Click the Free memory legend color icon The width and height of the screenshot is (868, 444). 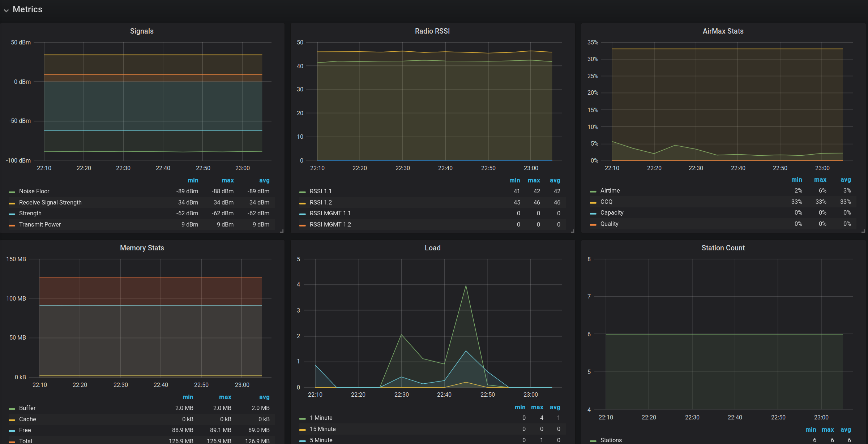tap(12, 431)
